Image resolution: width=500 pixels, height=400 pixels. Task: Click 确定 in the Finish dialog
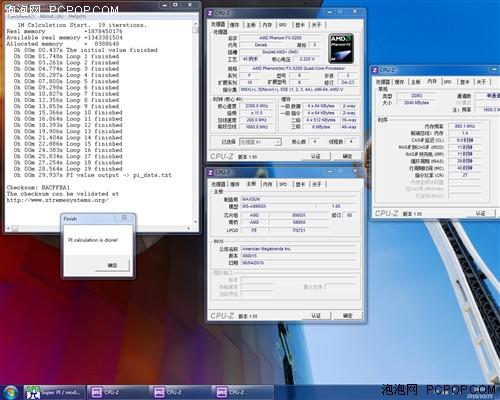pos(112,265)
